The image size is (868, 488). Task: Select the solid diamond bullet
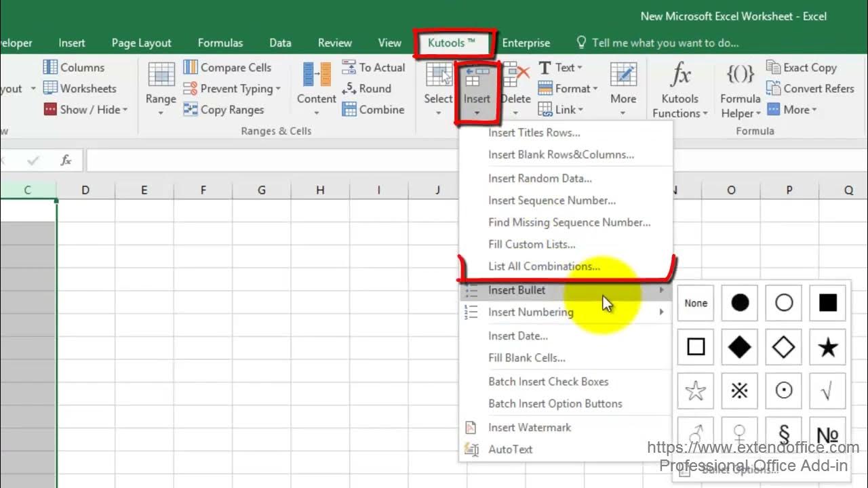(740, 347)
